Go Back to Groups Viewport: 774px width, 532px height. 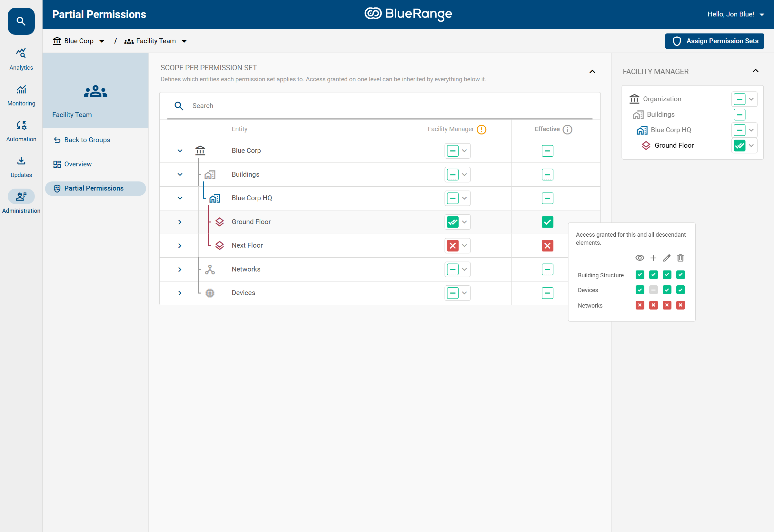tap(82, 140)
